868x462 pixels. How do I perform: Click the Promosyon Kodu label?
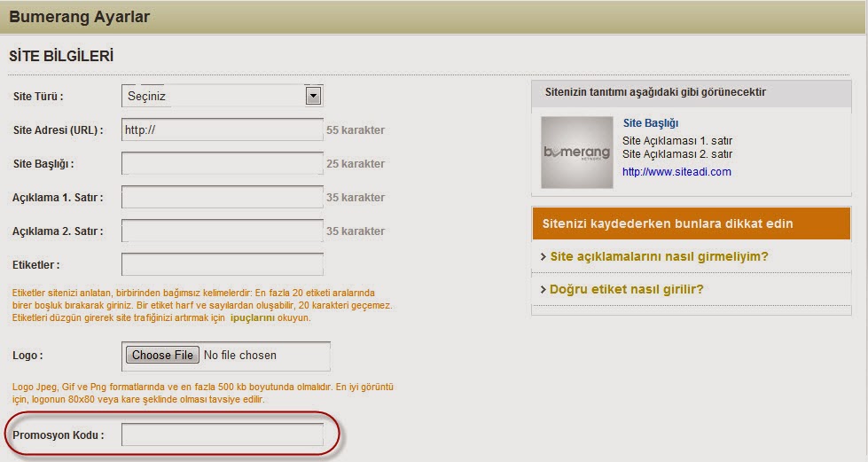pyautogui.click(x=59, y=435)
